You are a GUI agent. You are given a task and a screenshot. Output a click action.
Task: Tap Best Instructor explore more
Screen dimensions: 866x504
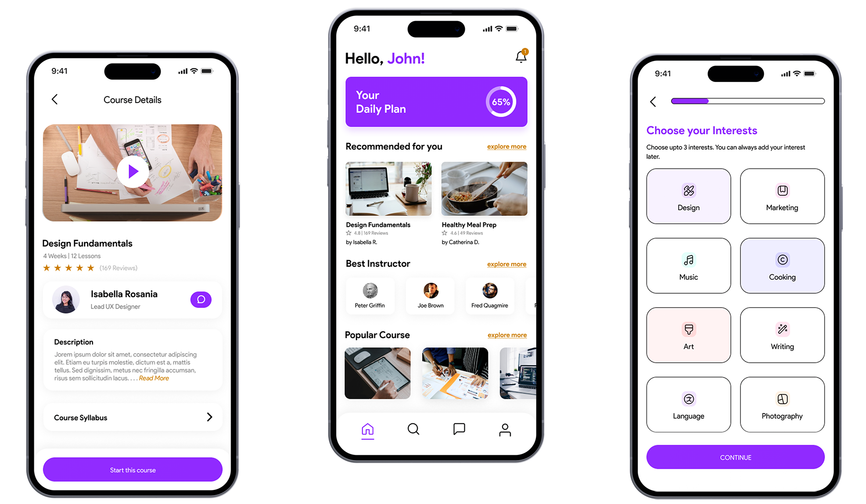click(x=506, y=264)
